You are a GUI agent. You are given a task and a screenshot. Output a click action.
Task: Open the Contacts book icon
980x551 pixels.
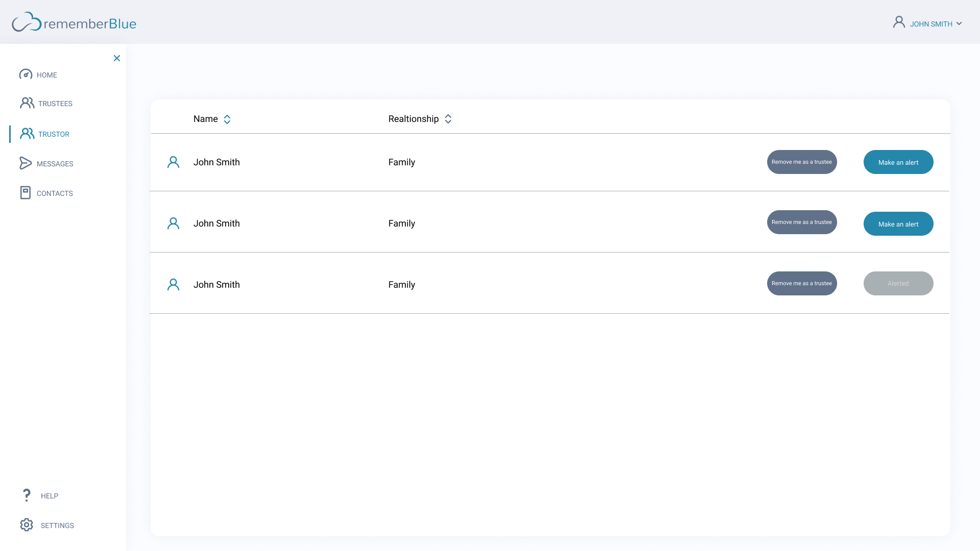(x=26, y=193)
